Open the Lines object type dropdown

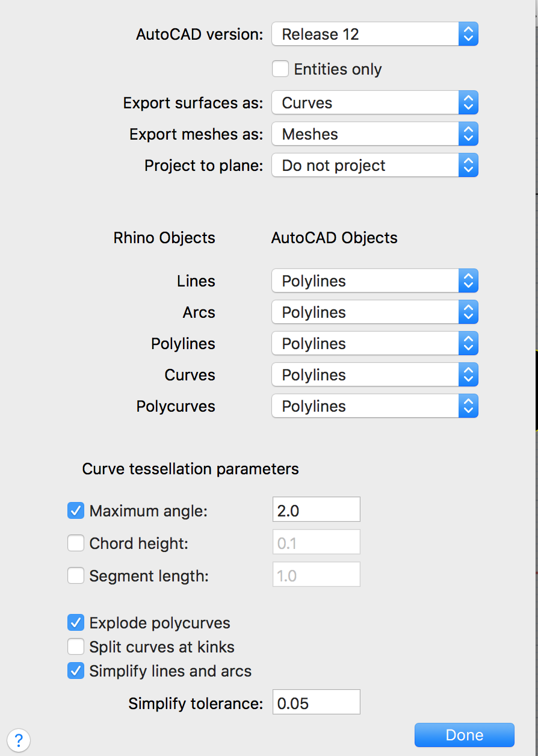[375, 281]
